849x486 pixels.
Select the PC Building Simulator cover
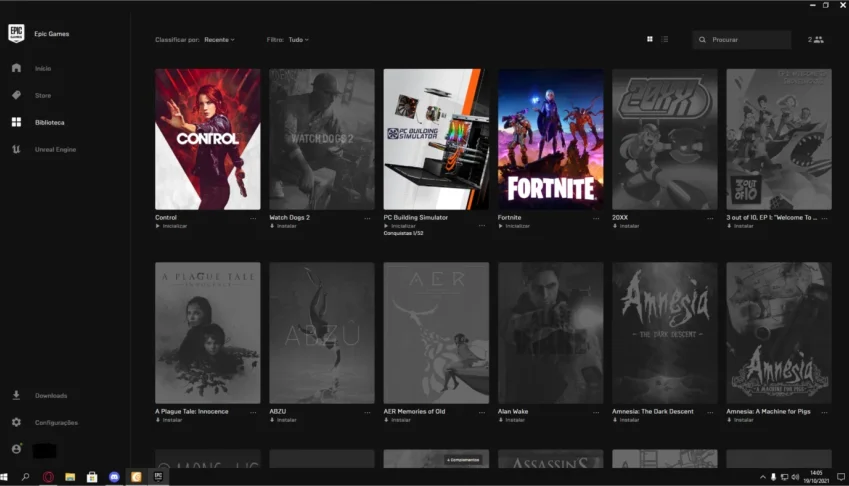tap(436, 139)
